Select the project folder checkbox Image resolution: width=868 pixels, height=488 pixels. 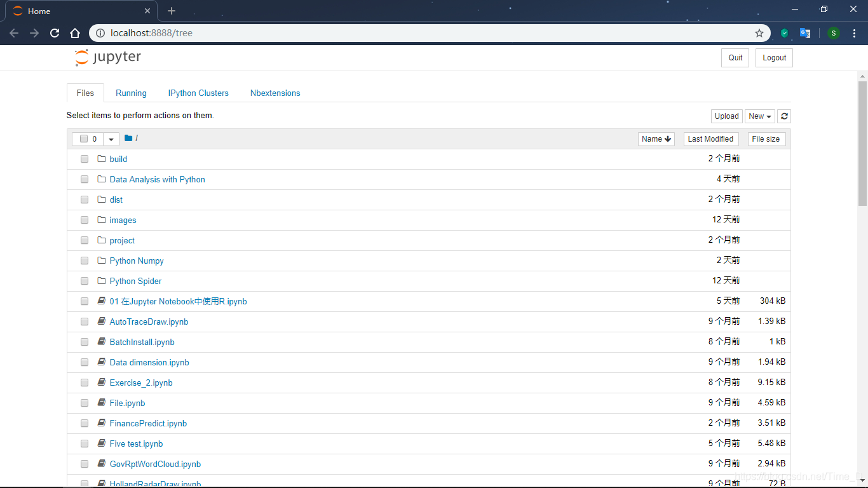pyautogui.click(x=85, y=240)
